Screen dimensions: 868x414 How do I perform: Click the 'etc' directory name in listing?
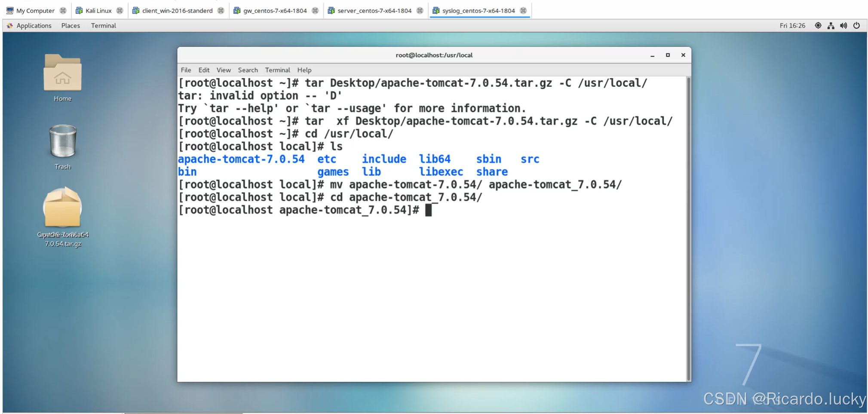(327, 159)
